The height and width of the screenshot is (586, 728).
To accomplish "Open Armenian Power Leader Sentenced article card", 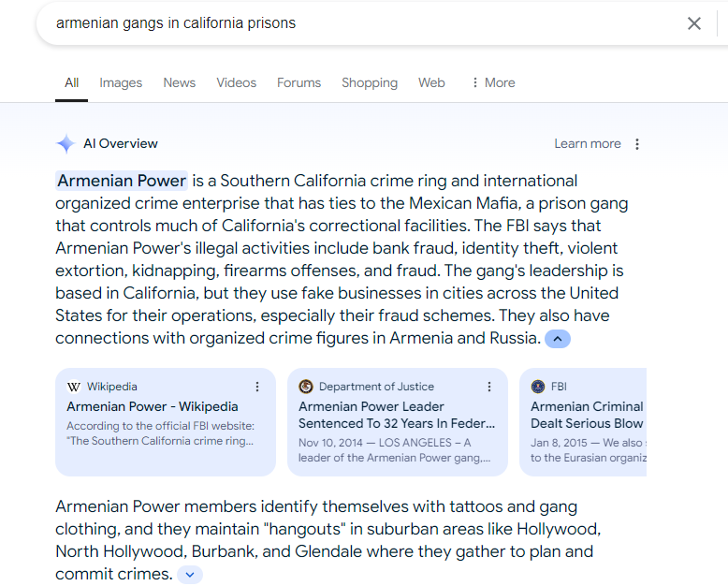I will (x=398, y=422).
